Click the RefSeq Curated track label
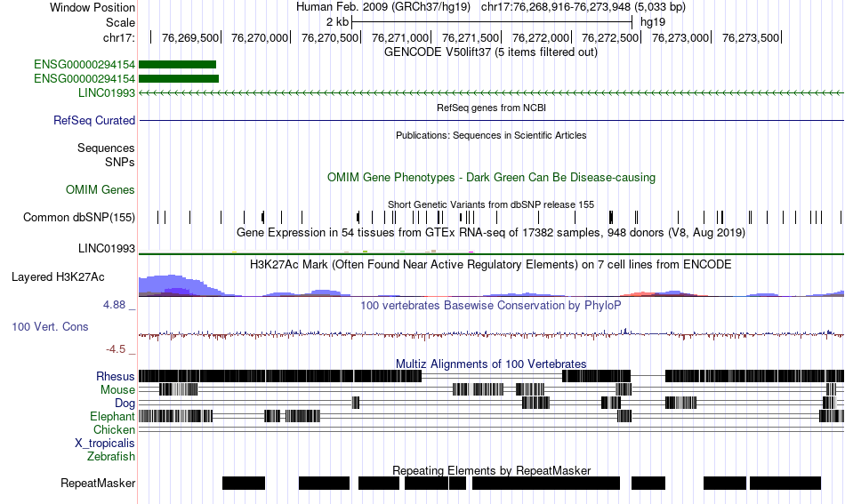This screenshot has height=504, width=845. pyautogui.click(x=93, y=120)
